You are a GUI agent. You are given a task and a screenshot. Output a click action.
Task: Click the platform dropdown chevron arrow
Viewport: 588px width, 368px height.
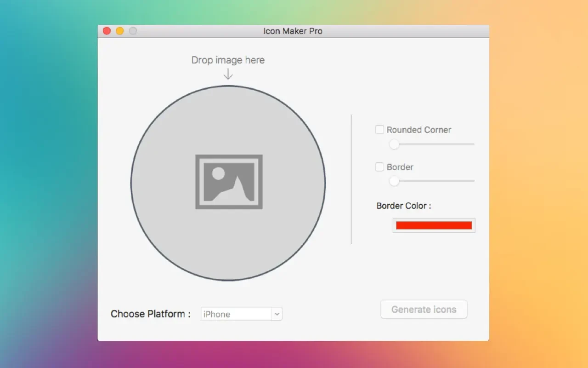coord(277,313)
